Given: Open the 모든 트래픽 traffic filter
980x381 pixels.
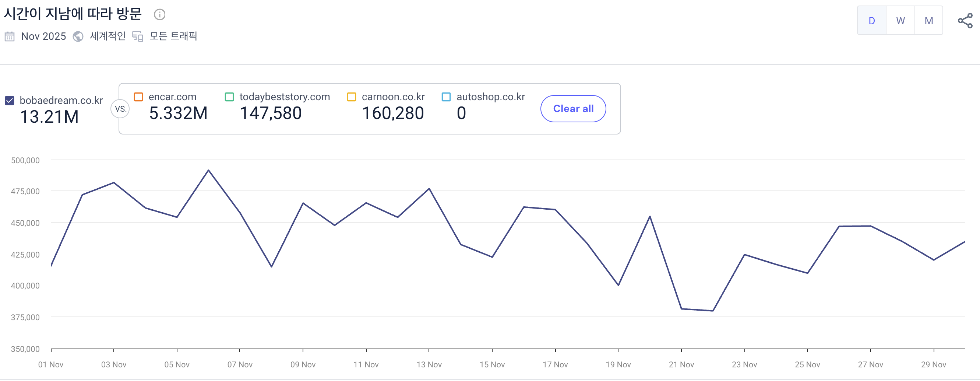Looking at the screenshot, I should coord(173,36).
